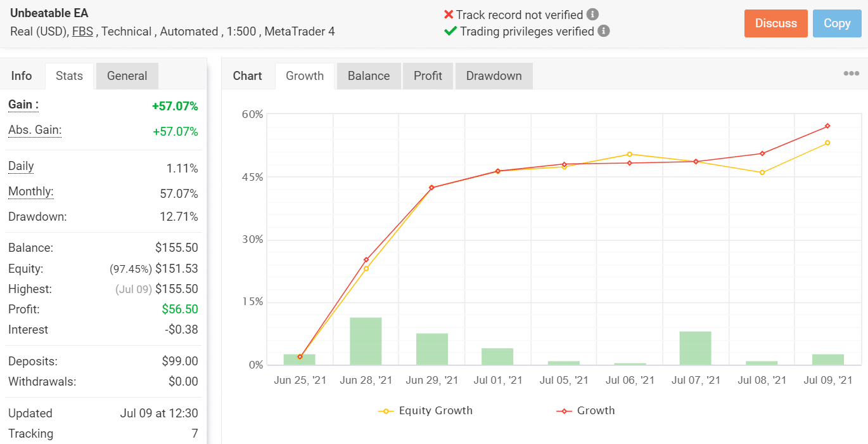868x444 pixels.
Task: Select the Jul 09 Growth data point diamond
Action: coord(827,126)
